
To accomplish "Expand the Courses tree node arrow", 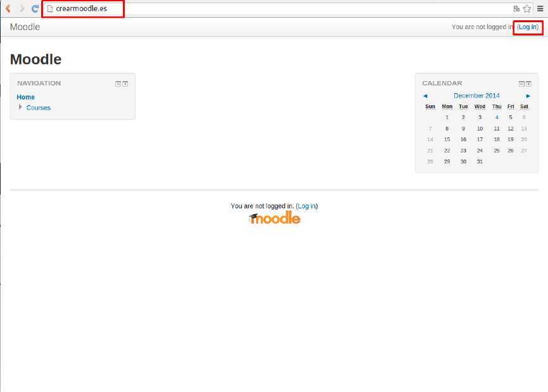I will tap(21, 107).
